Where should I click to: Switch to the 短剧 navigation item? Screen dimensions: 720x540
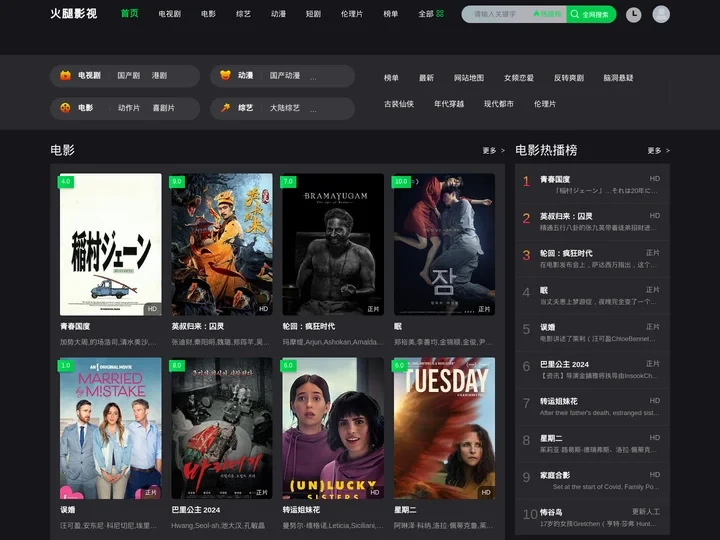click(313, 14)
